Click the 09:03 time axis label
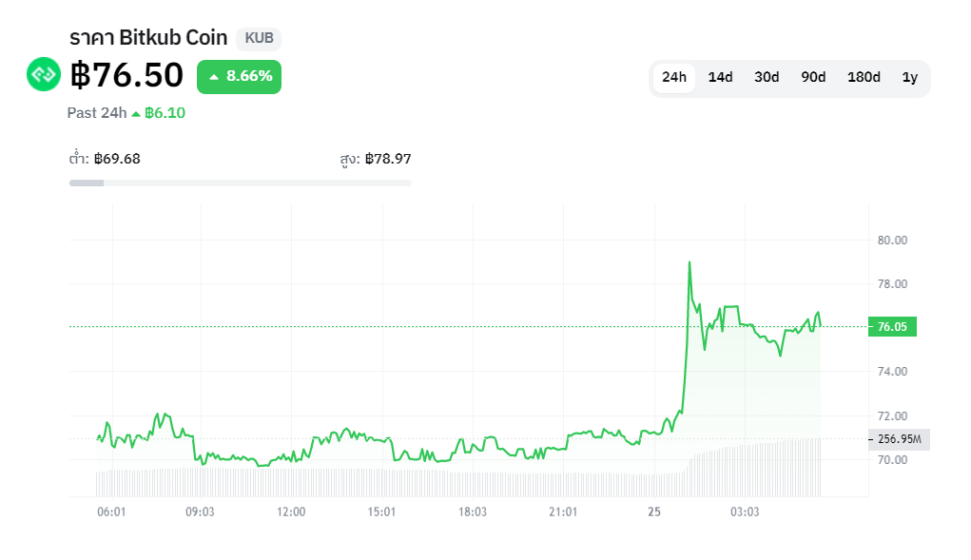Image resolution: width=971 pixels, height=560 pixels. (x=200, y=512)
